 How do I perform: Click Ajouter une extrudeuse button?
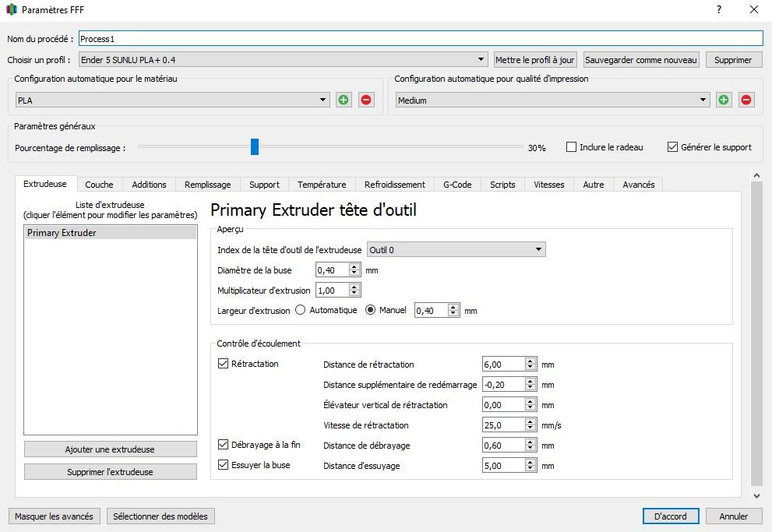[110, 449]
